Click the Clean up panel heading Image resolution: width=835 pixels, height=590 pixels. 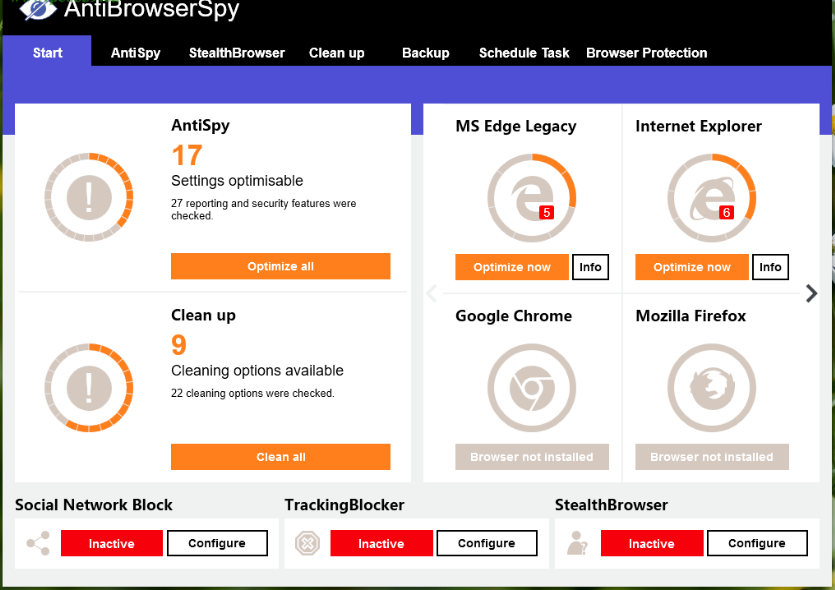(203, 315)
